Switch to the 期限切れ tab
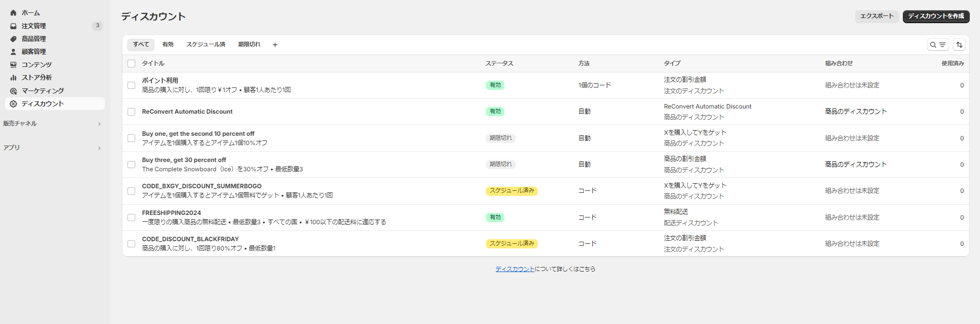The image size is (980, 324). pos(249,45)
